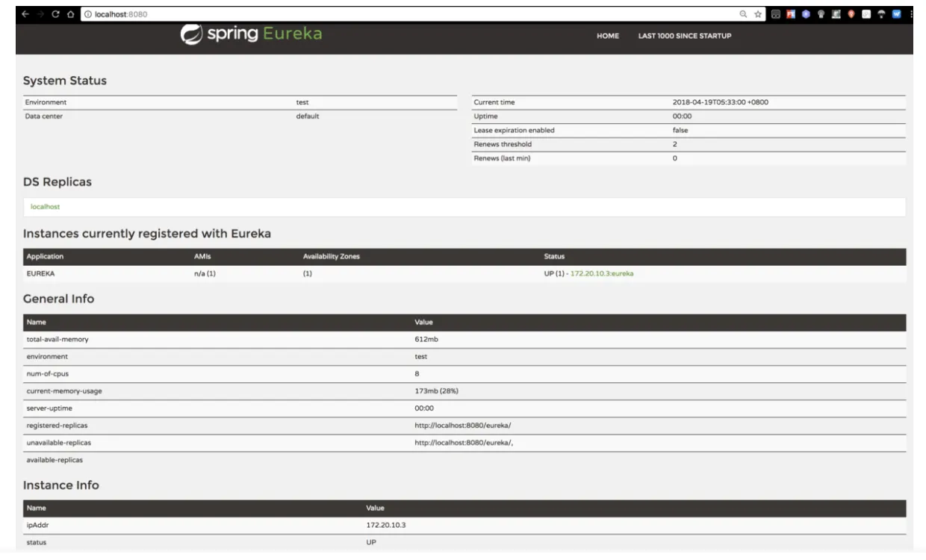This screenshot has width=926, height=560.
Task: Click the Spring Eureka logo
Action: coord(252,34)
